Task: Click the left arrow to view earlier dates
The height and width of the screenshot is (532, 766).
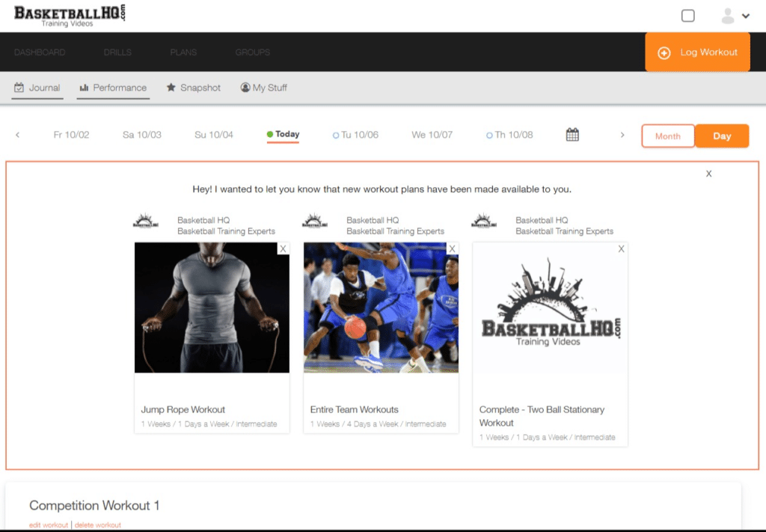Action: (18, 135)
